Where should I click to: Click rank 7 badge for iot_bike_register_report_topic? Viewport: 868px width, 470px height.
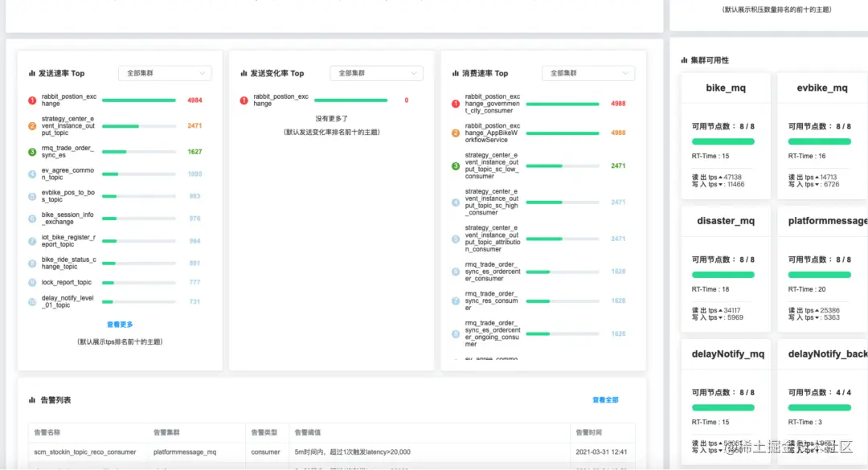point(32,241)
